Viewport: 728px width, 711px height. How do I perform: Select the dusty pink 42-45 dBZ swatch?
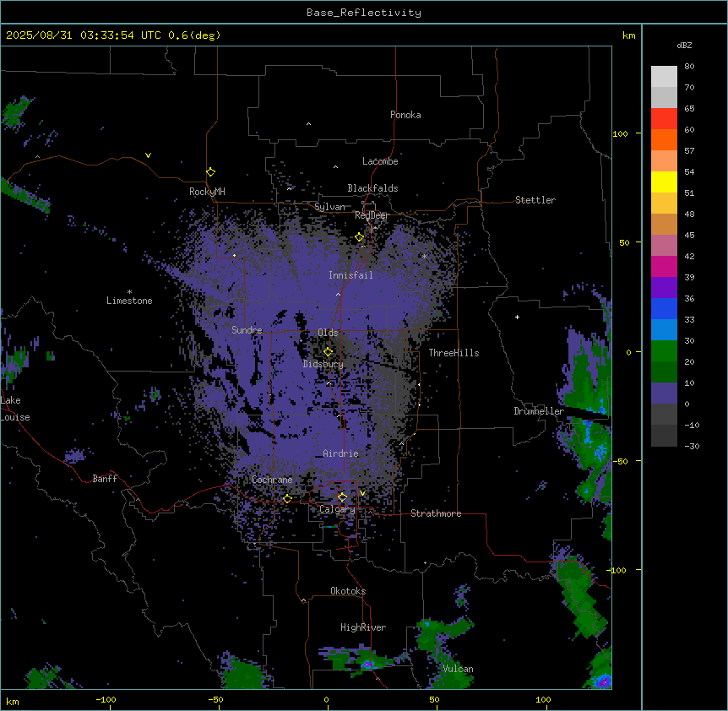[664, 246]
